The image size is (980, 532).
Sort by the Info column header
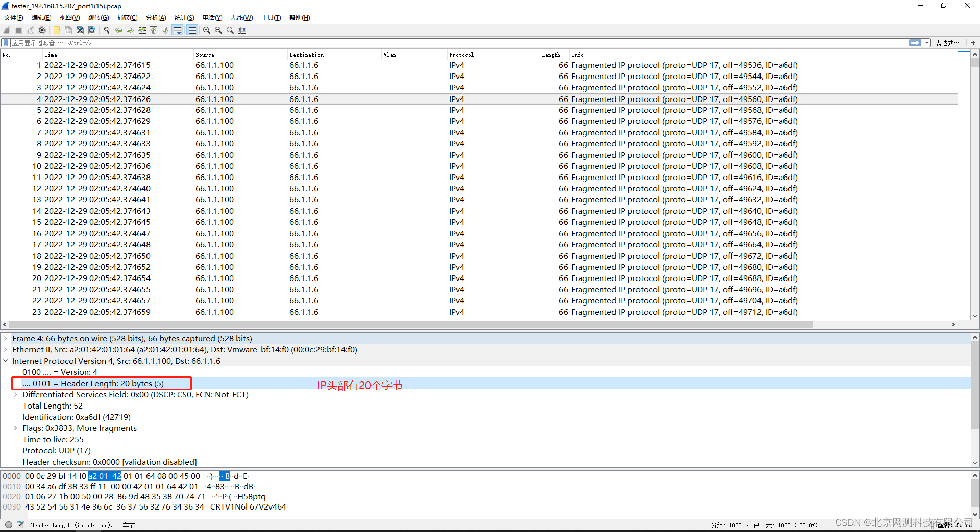[763, 55]
